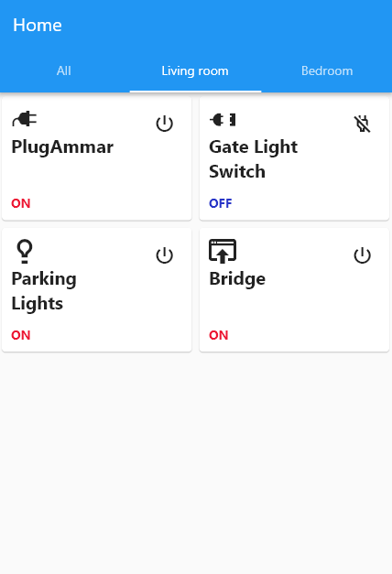Screen dimensions: 392x574
Task: Open the Bridge device name
Action: pos(237,279)
